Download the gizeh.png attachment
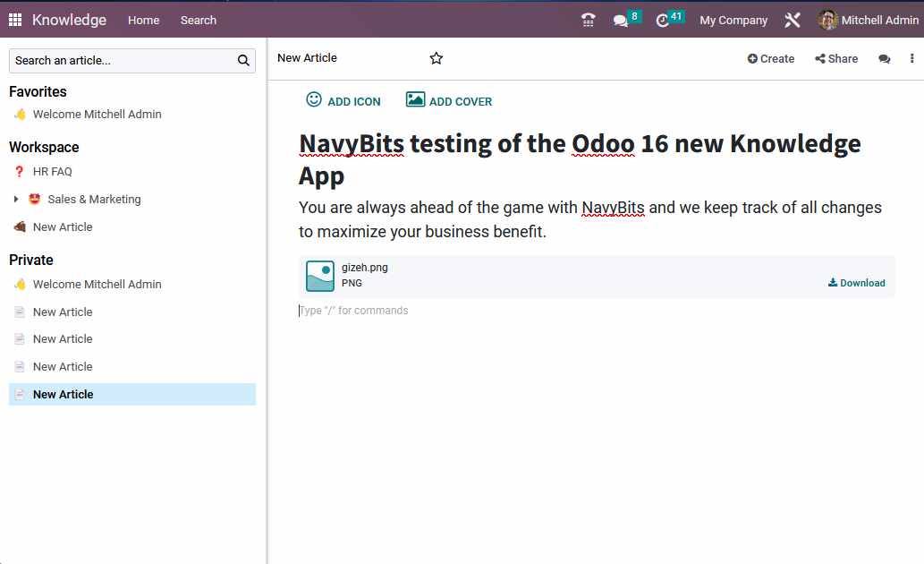Viewport: 924px width, 564px height. [856, 283]
